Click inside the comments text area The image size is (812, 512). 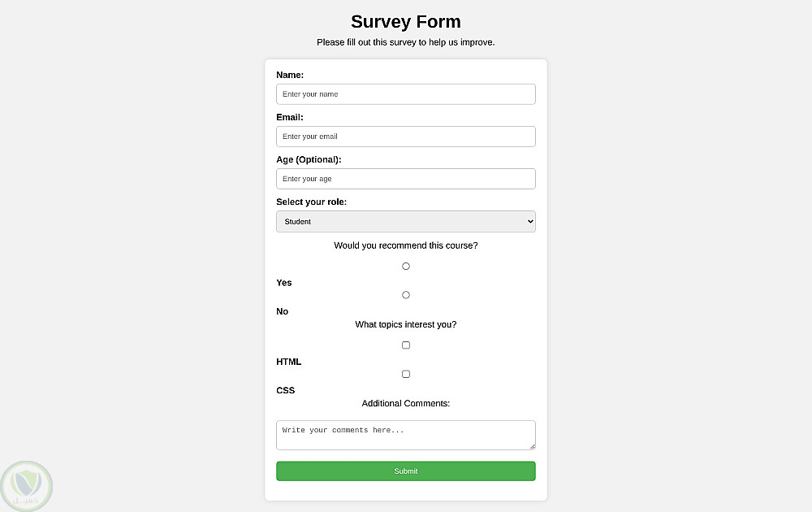[405, 435]
